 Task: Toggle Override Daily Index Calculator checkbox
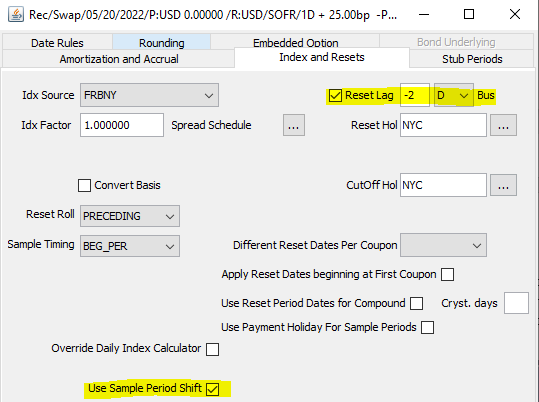point(212,349)
